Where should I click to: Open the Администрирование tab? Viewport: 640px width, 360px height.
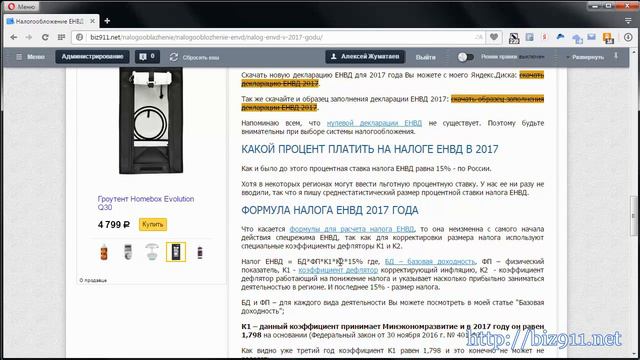coord(92,57)
